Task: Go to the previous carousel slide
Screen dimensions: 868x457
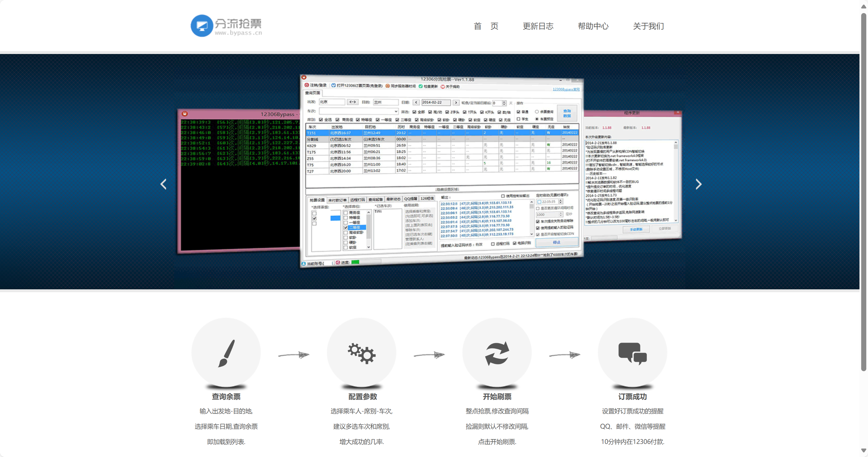Action: [163, 184]
